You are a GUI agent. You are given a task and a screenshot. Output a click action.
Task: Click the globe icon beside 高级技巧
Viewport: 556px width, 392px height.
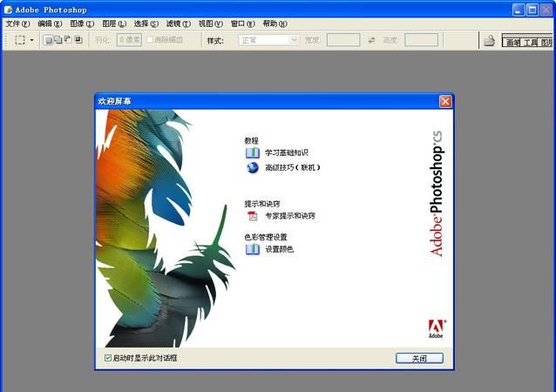click(x=253, y=167)
